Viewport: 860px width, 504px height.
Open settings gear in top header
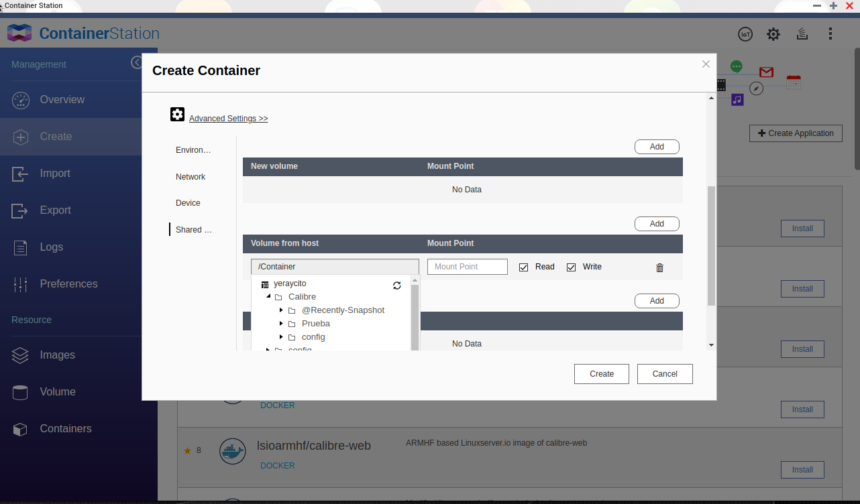[x=773, y=34]
